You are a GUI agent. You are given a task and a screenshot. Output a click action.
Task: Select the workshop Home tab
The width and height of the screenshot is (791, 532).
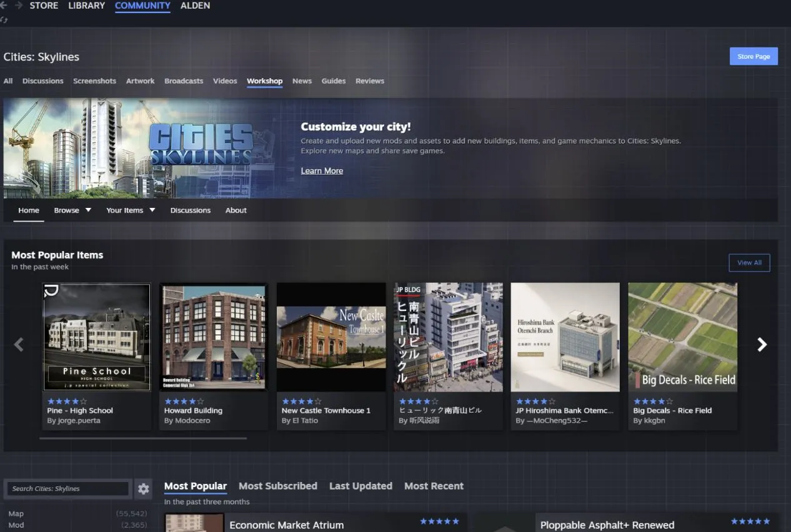(29, 210)
